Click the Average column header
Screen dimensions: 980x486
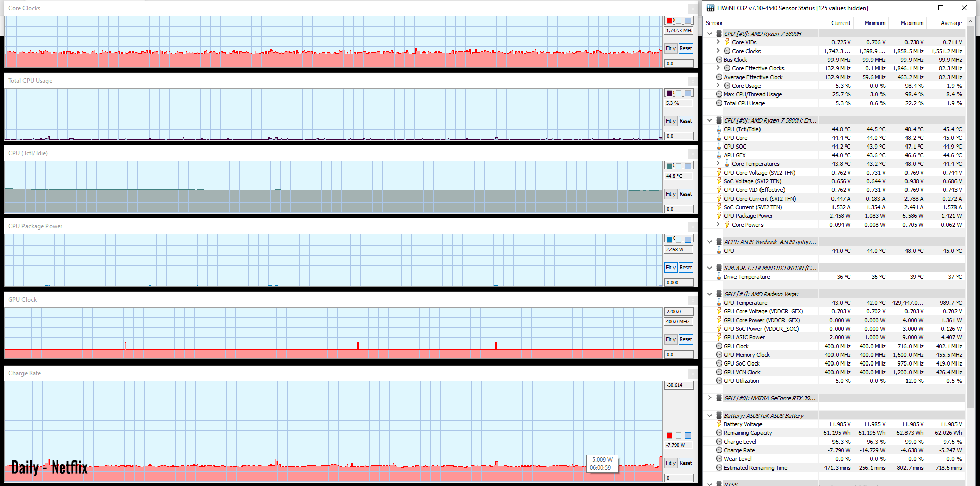click(951, 23)
